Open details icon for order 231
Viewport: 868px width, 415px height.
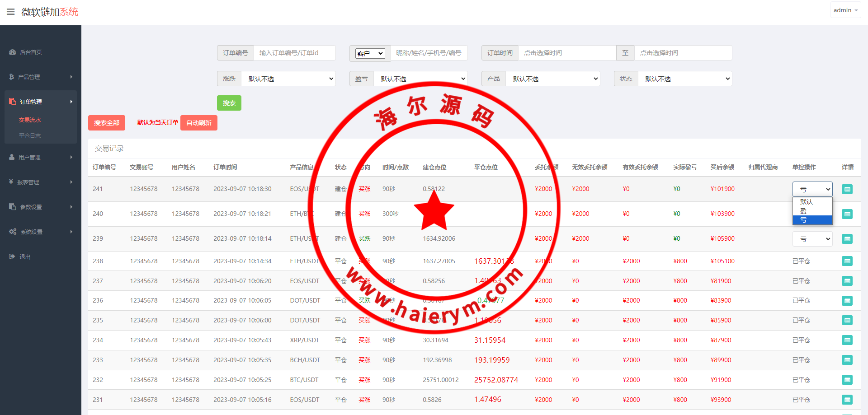(847, 400)
